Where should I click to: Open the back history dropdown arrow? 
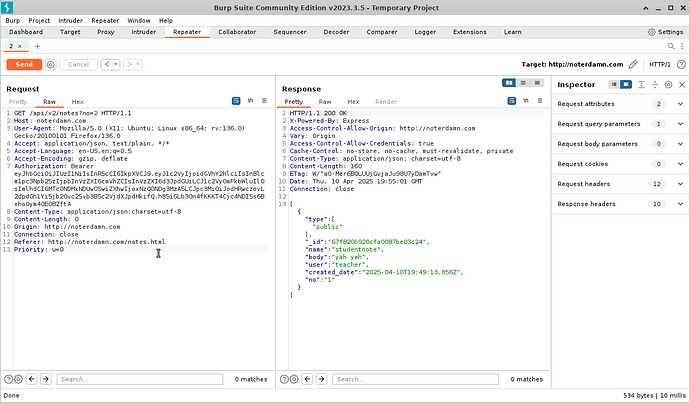116,65
